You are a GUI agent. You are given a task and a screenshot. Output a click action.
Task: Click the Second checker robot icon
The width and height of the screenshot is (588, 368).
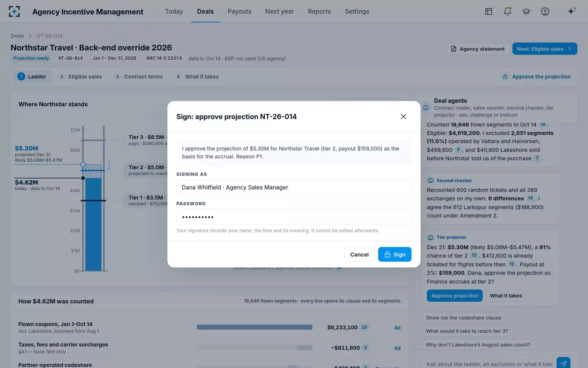pyautogui.click(x=430, y=180)
